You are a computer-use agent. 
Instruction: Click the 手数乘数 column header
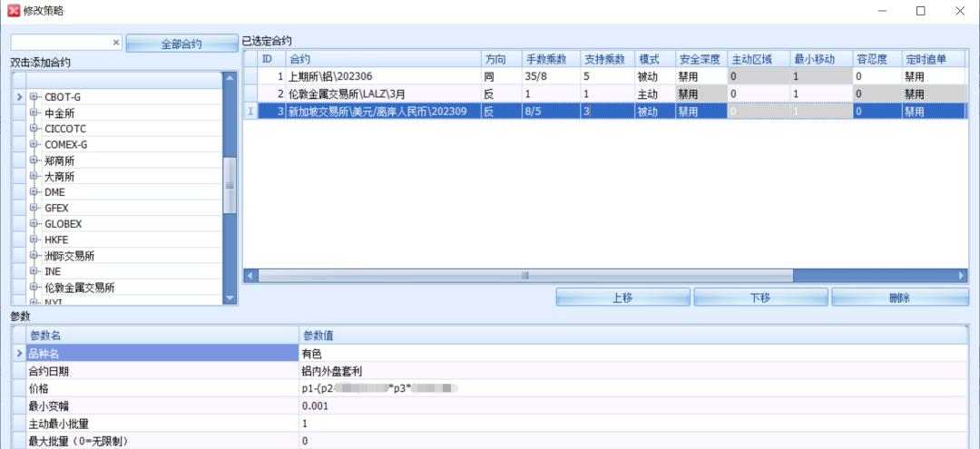pos(551,59)
